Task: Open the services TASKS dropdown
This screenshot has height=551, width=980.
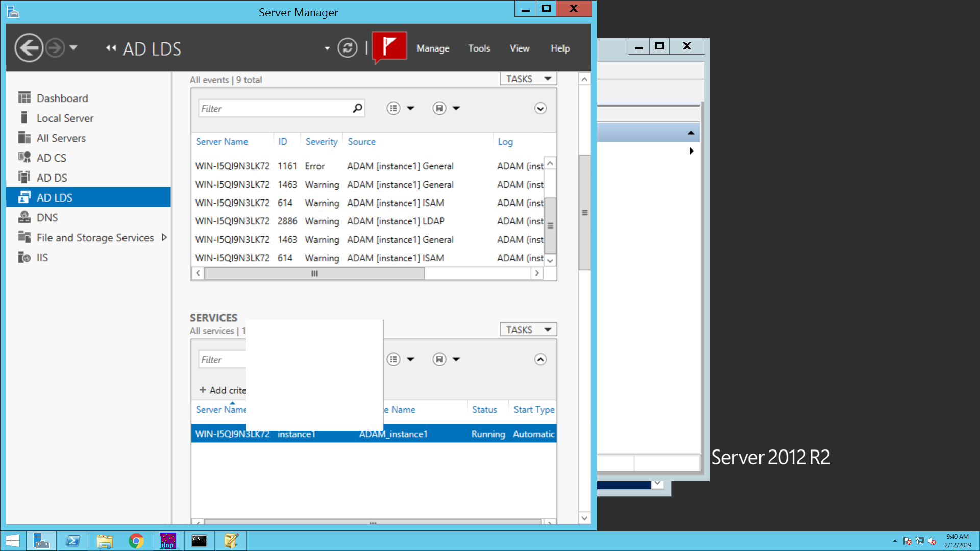Action: click(x=528, y=330)
